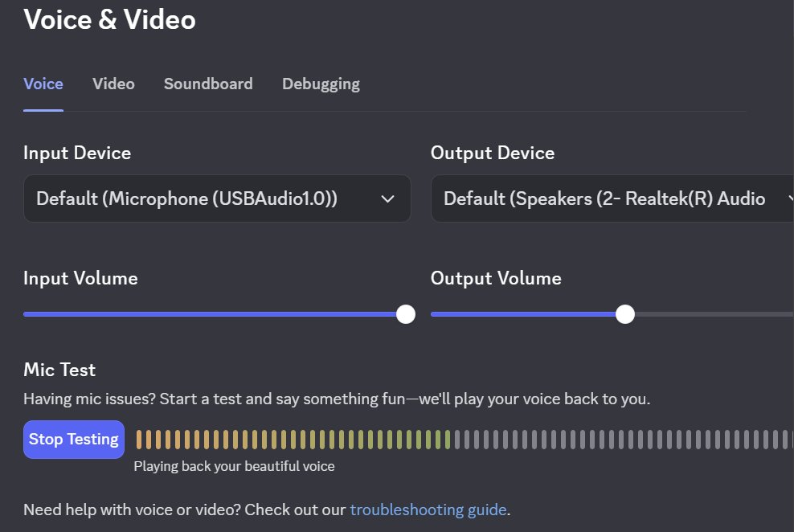Click the Output Volume slider knob

[x=625, y=314]
